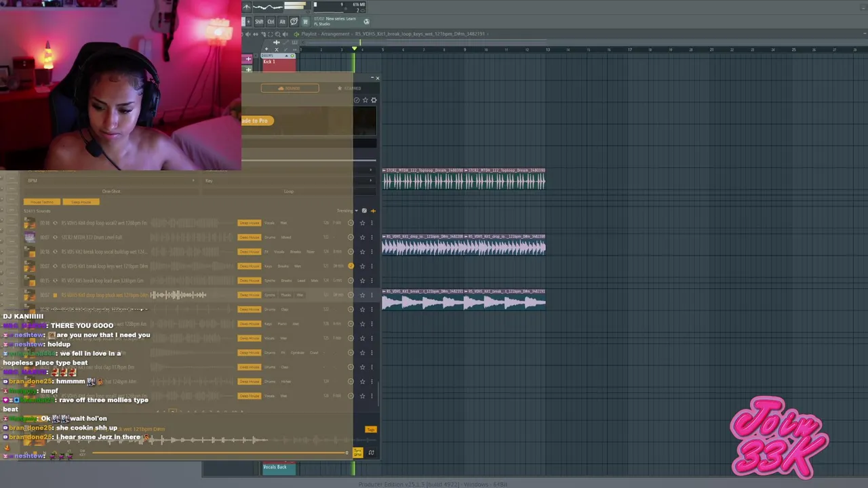
Task: Open the sounds browser settings gear
Action: (374, 100)
